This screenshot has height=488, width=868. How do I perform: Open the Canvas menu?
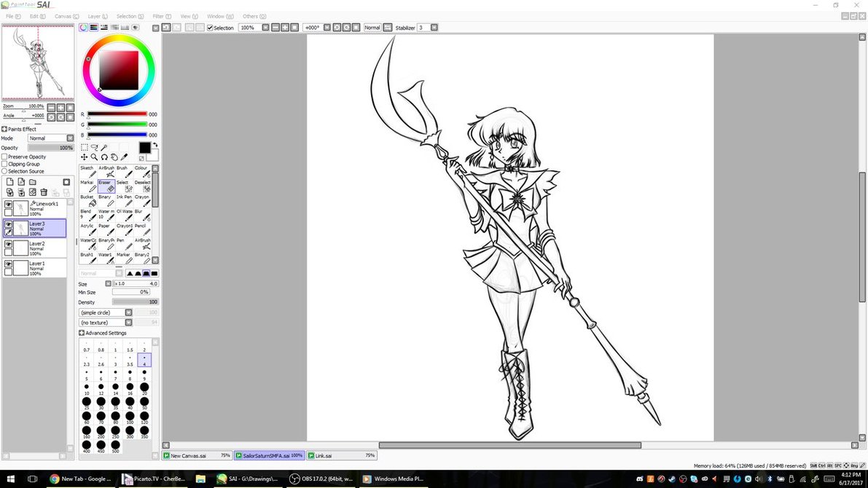66,17
